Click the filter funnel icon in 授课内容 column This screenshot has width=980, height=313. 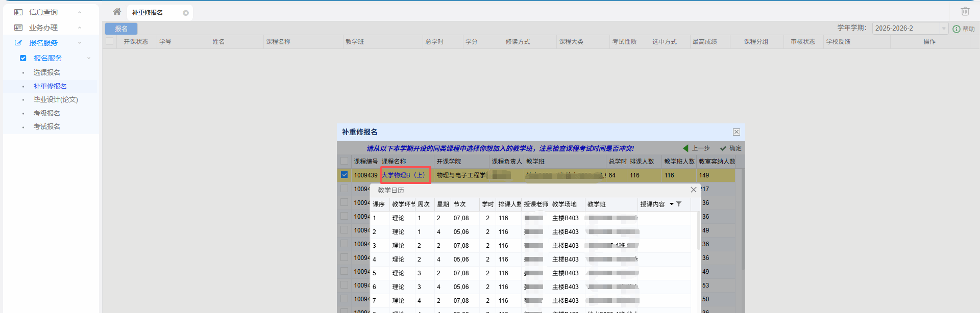tap(679, 204)
